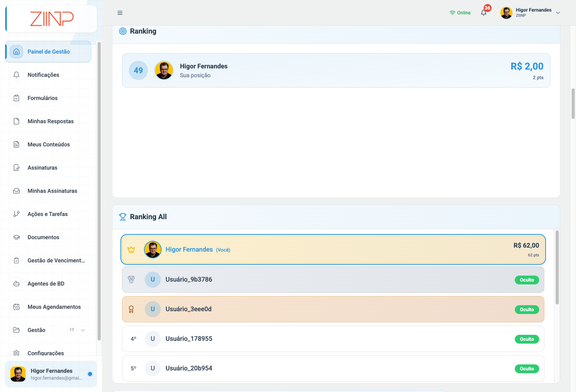The height and width of the screenshot is (392, 576).
Task: Click the ZIINP logo
Action: pyautogui.click(x=52, y=19)
